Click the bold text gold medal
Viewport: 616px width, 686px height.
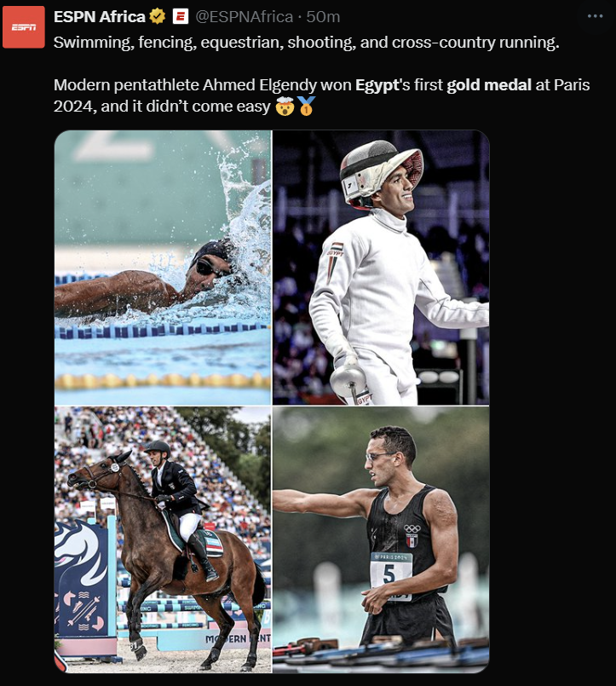489,84
